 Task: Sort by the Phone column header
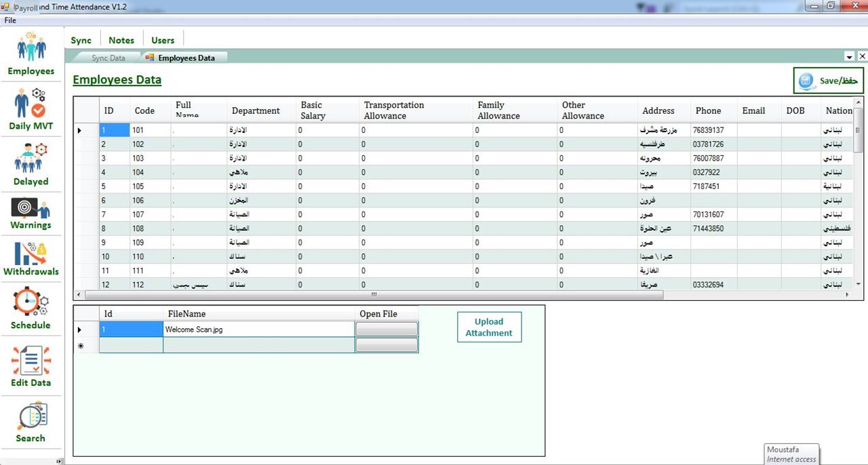coord(713,110)
